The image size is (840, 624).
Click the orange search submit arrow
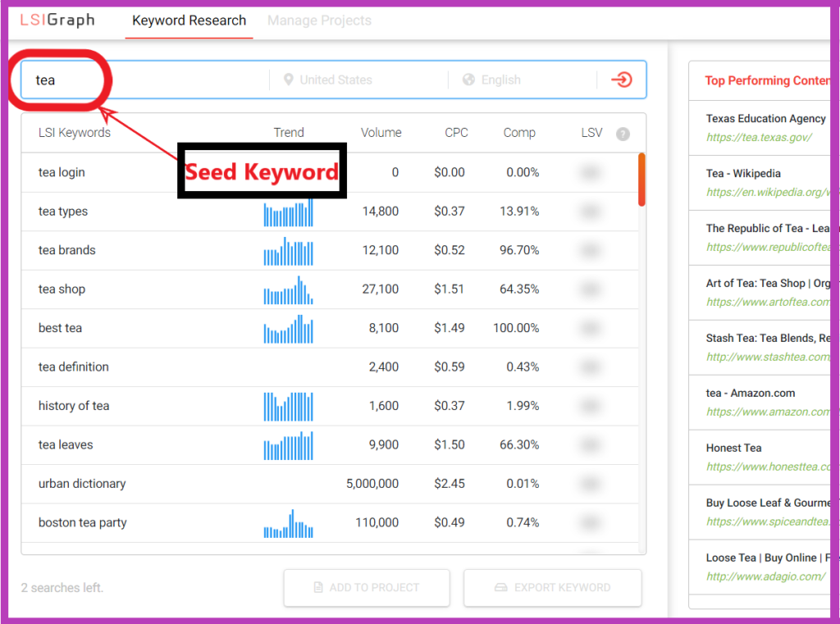point(622,80)
